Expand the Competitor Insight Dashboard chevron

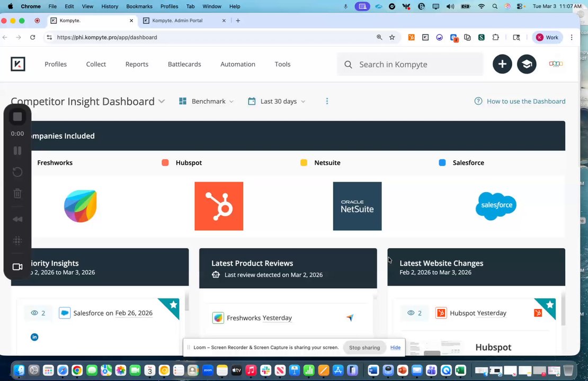(162, 101)
